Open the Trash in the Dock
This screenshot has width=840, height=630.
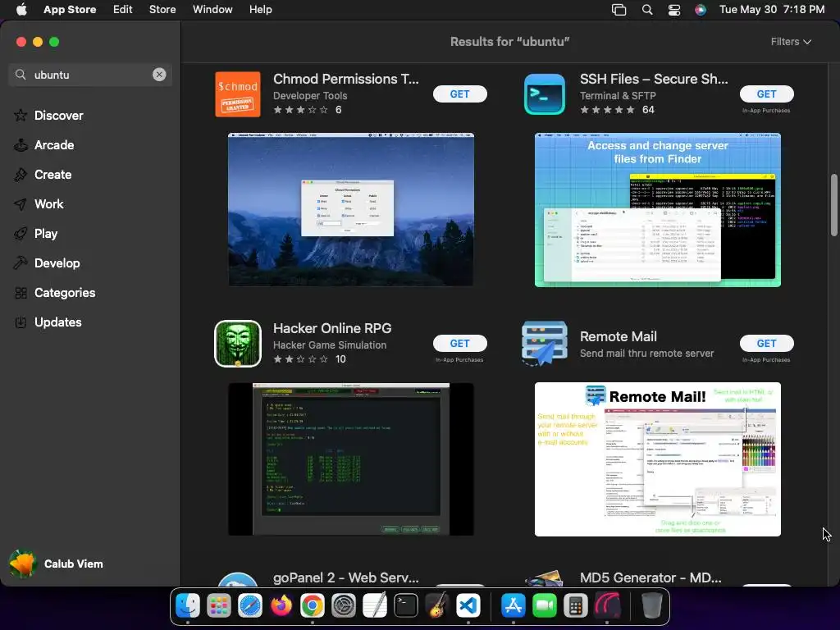point(651,606)
